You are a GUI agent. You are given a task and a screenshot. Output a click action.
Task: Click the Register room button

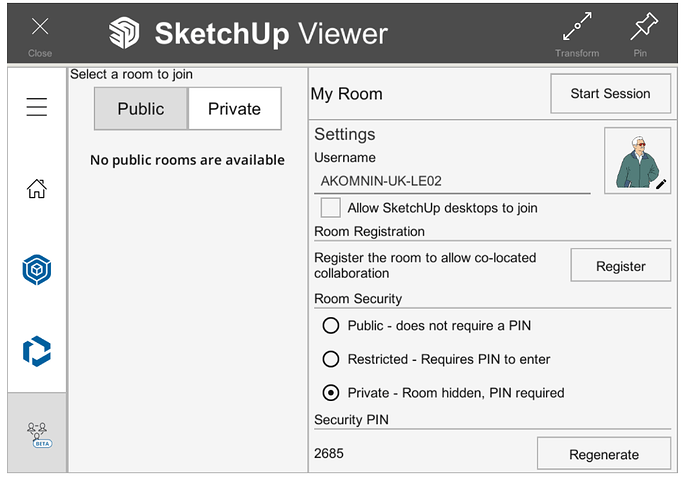coord(620,266)
